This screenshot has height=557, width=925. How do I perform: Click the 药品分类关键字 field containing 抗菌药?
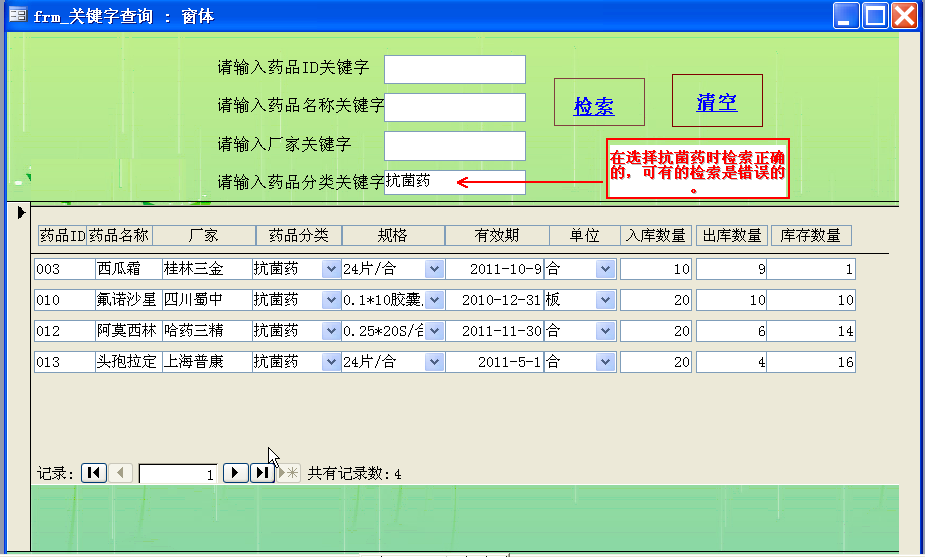[x=455, y=182]
